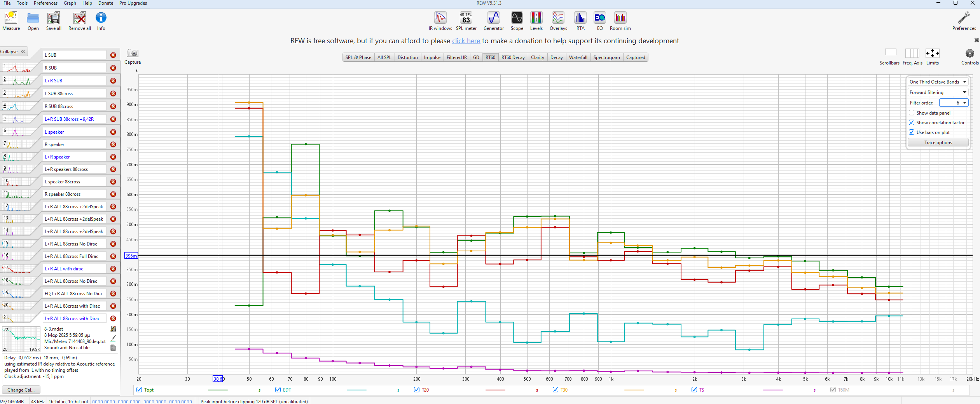Click the Measure icon

11,21
